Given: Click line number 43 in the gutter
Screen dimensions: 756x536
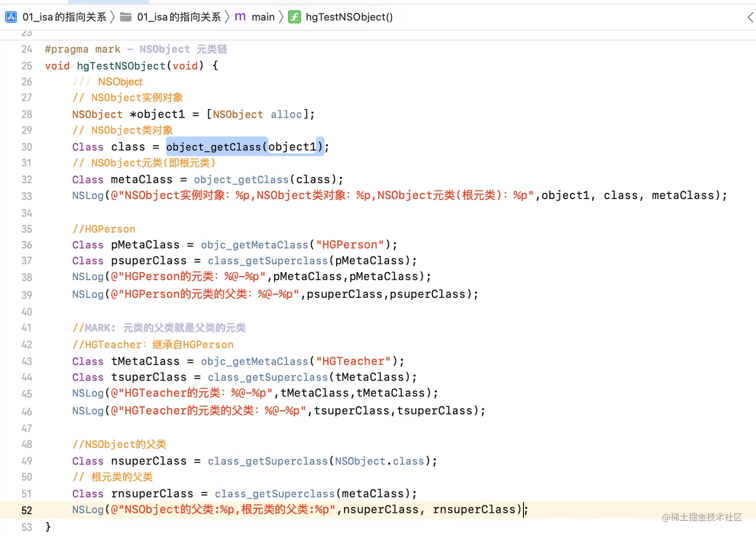Looking at the screenshot, I should [26, 361].
